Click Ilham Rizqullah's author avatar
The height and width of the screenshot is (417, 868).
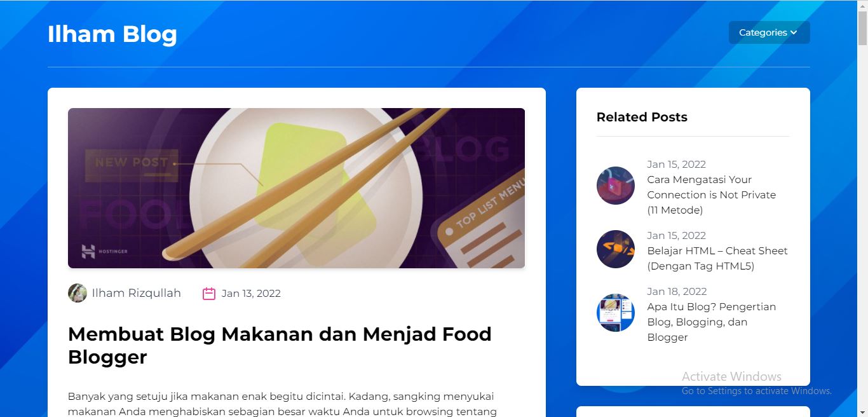tap(78, 293)
